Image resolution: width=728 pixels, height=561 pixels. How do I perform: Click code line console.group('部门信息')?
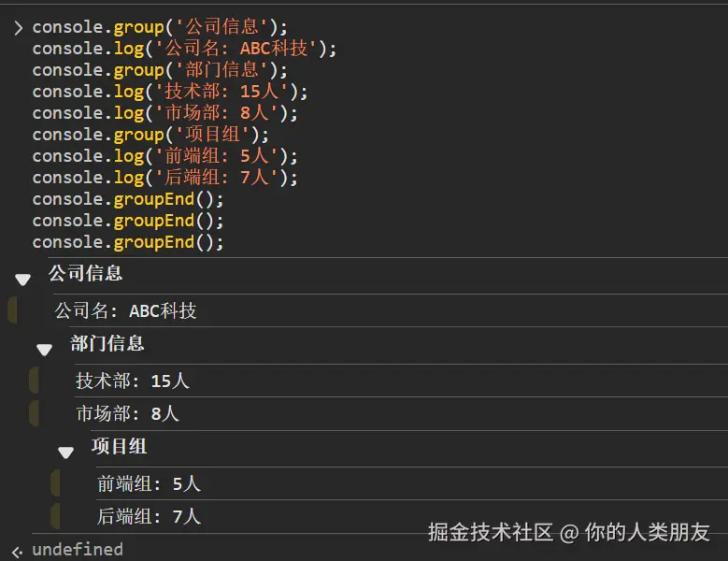coord(160,70)
